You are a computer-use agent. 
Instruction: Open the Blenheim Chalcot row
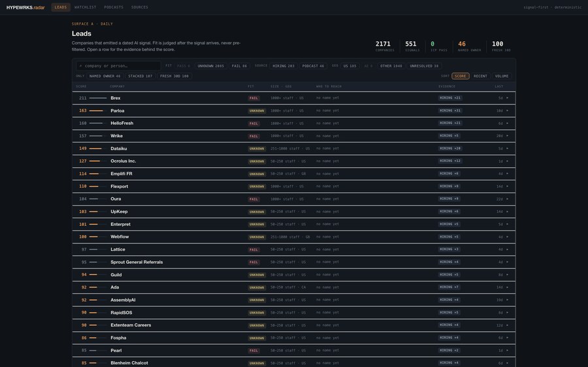coord(293,363)
